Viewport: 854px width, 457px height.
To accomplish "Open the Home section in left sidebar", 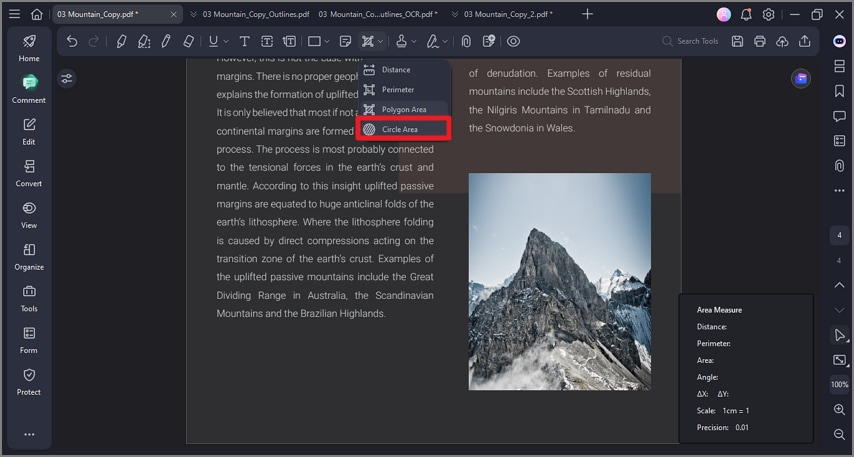I will click(29, 48).
